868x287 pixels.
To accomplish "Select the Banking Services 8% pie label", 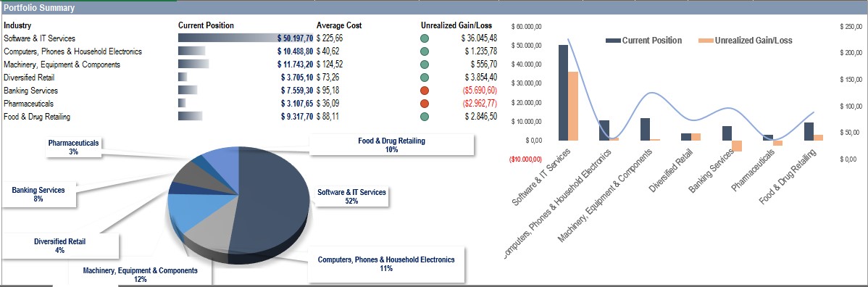I will [38, 194].
